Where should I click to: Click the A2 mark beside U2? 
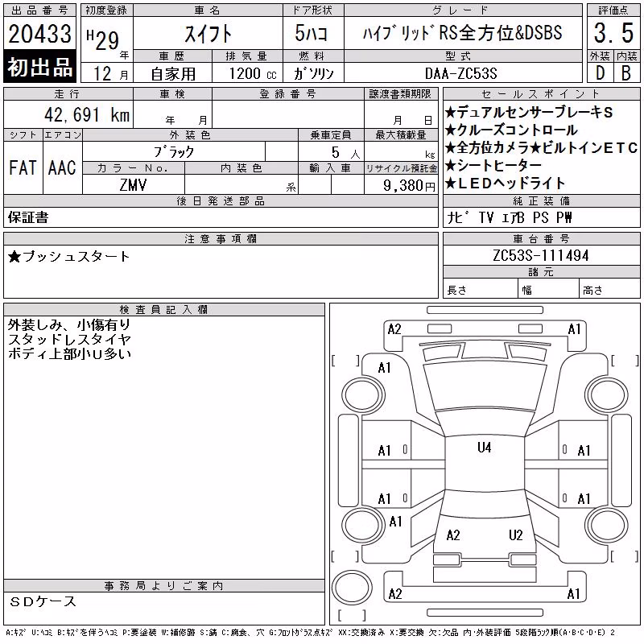pos(453,535)
